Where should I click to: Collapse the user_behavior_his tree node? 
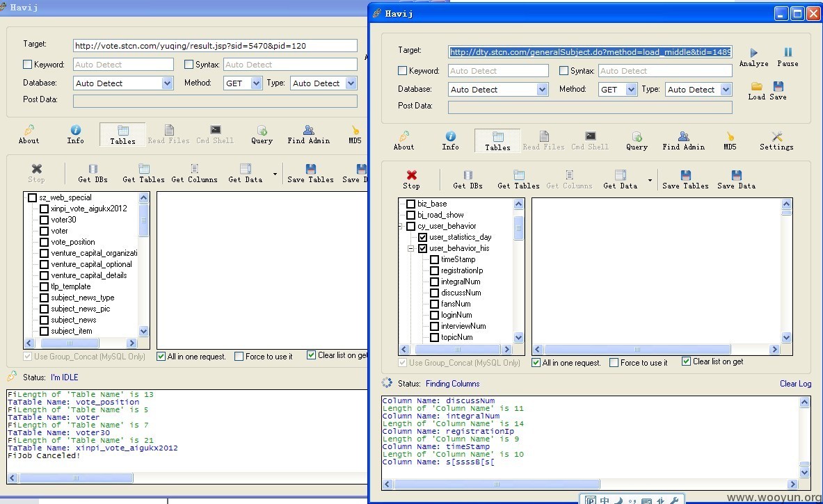coord(411,249)
